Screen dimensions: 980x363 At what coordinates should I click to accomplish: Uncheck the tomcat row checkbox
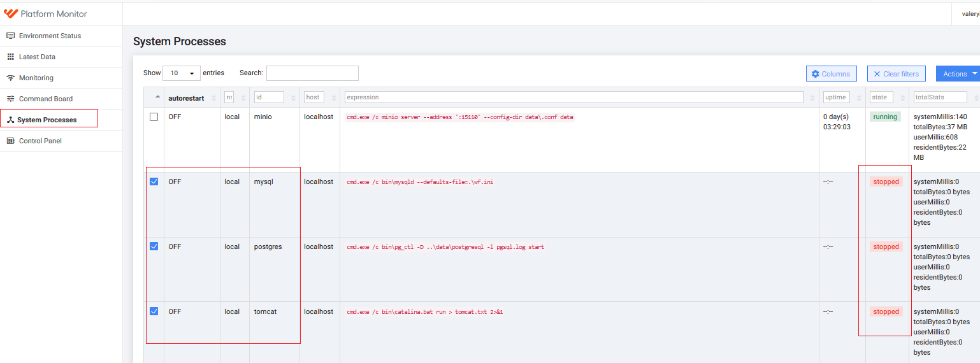click(x=154, y=311)
